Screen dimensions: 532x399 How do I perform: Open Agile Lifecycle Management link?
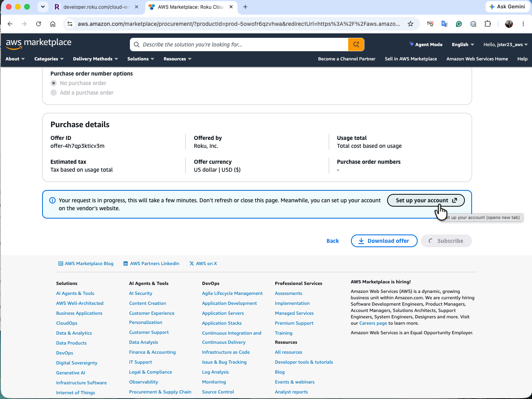tap(232, 293)
